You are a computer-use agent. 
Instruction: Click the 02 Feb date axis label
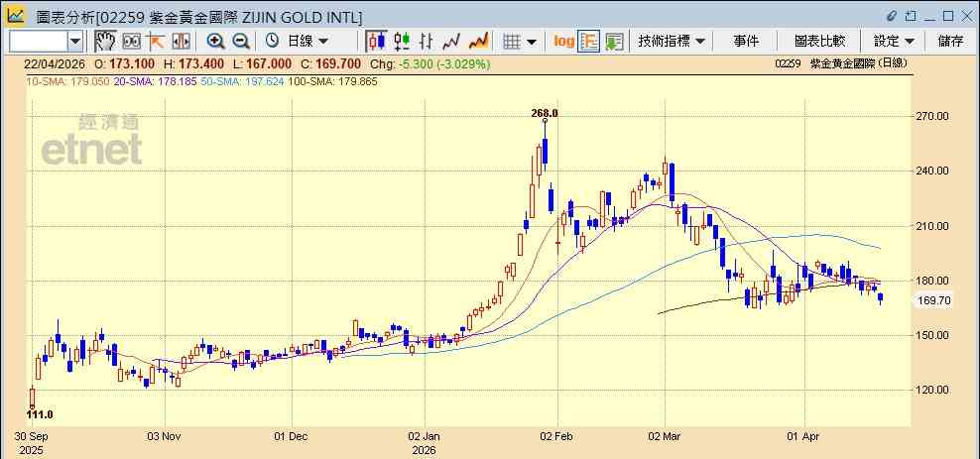[558, 436]
